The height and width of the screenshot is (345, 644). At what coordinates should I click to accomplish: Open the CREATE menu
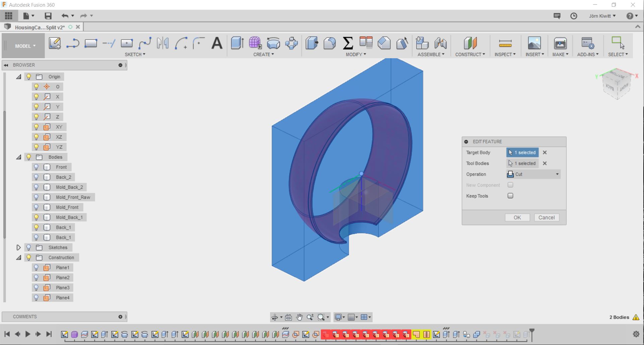[x=264, y=54]
